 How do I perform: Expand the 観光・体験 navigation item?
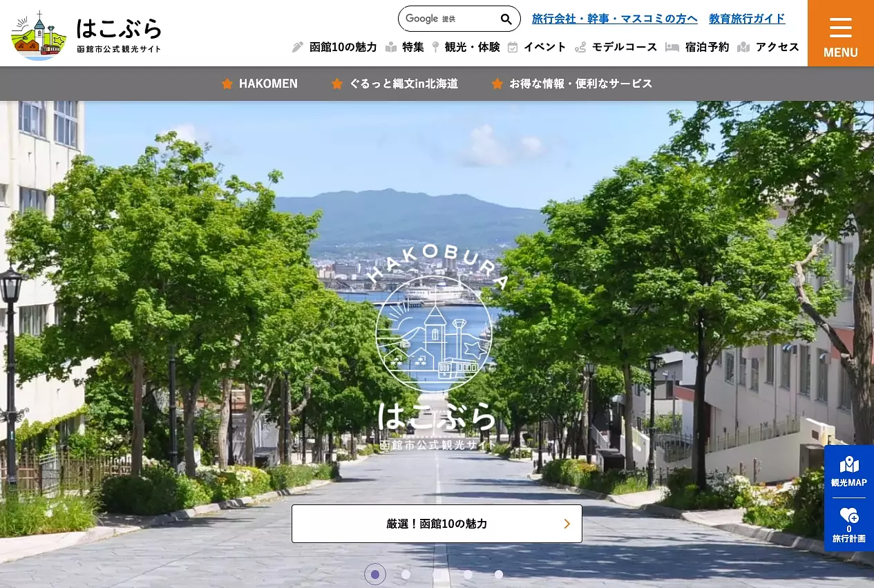(x=472, y=47)
